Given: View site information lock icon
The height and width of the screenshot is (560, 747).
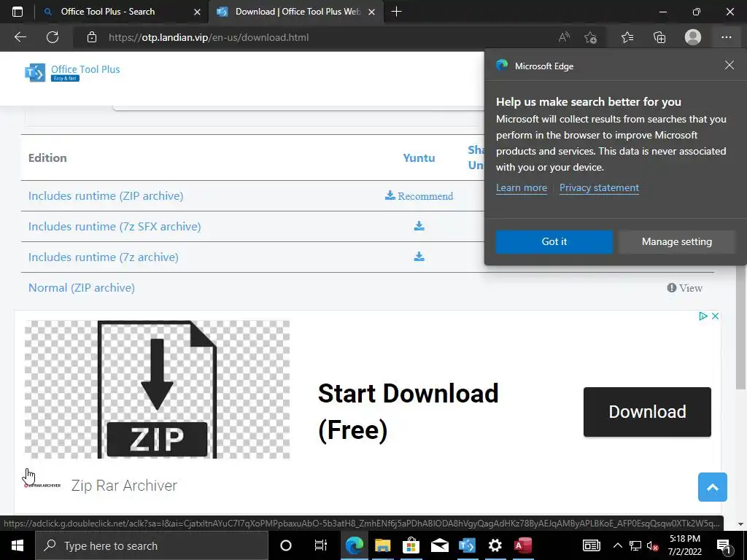Looking at the screenshot, I should [x=92, y=37].
